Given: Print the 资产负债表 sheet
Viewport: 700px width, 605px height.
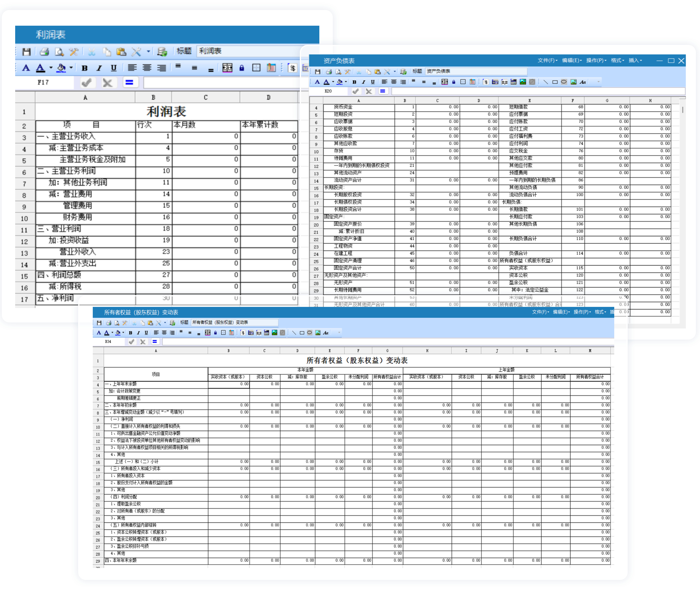Looking at the screenshot, I should click(329, 71).
